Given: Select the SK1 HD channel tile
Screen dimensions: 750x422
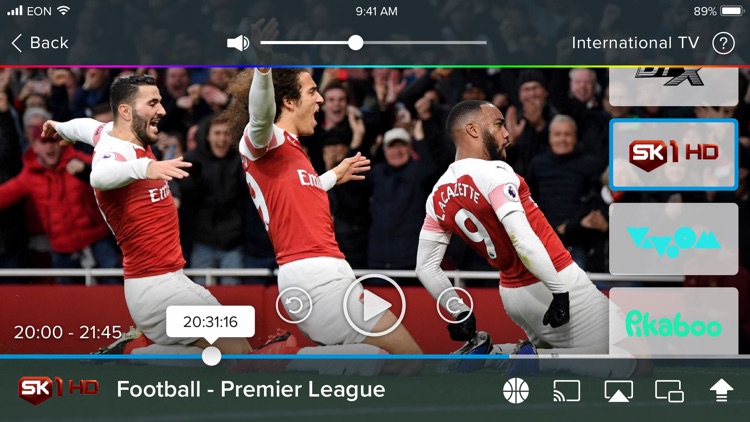Looking at the screenshot, I should (673, 155).
